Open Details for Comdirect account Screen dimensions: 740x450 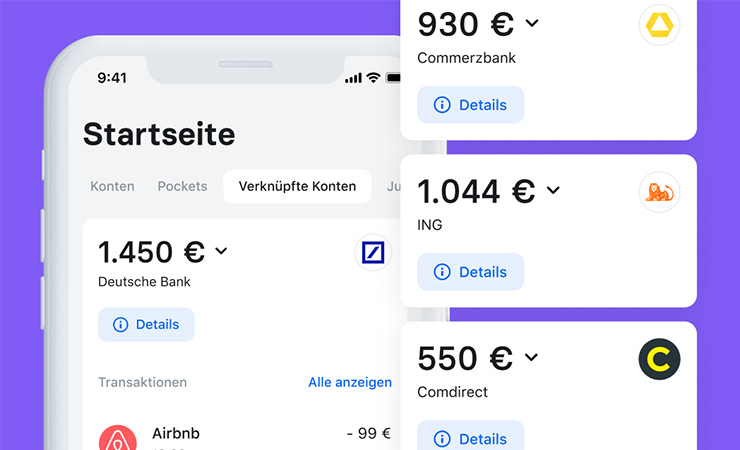tap(471, 438)
